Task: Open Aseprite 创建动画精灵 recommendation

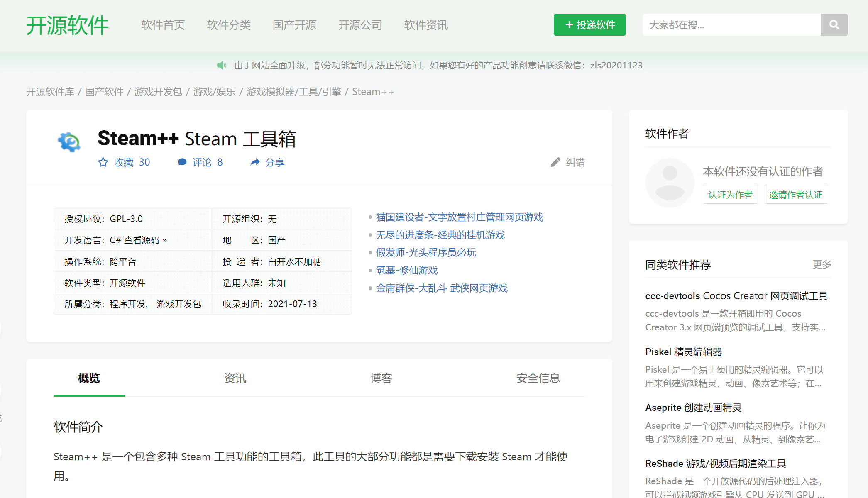Action: (693, 408)
